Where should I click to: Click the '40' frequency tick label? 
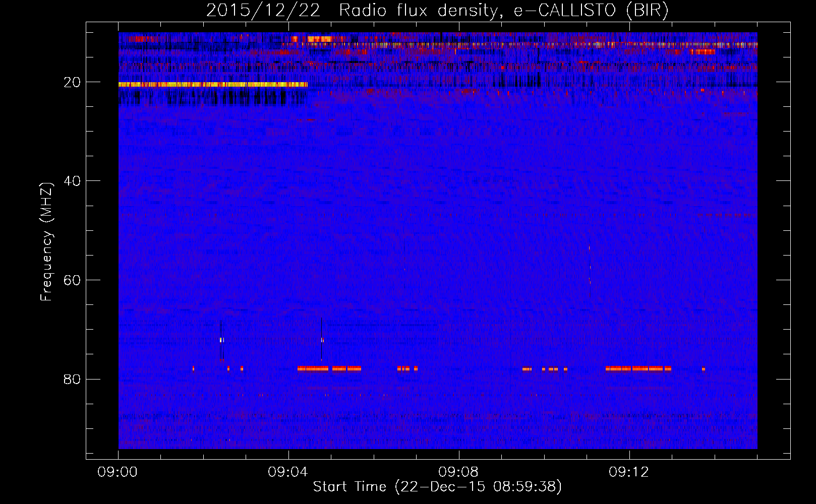pos(73,181)
